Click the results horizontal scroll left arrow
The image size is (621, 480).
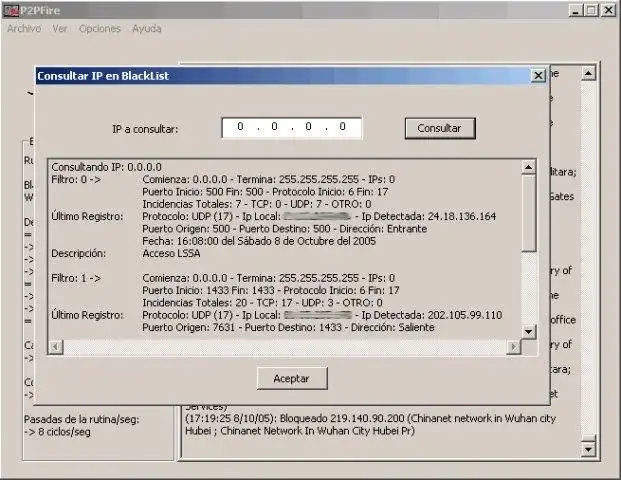[x=55, y=347]
